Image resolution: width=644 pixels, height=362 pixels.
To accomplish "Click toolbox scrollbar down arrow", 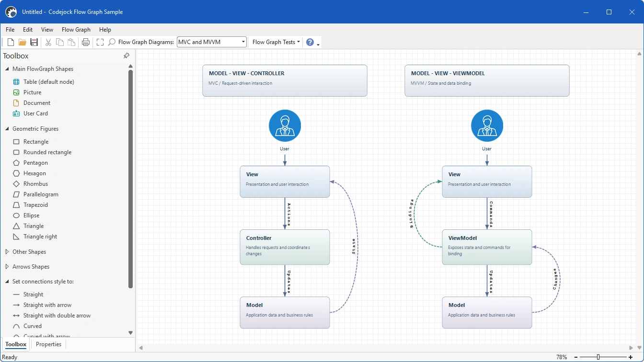I will pyautogui.click(x=130, y=333).
